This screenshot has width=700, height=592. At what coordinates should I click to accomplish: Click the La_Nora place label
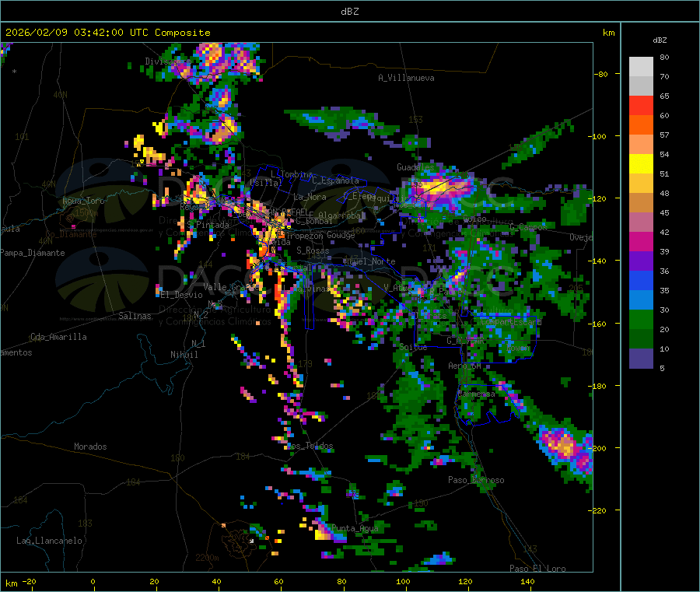coord(310,197)
